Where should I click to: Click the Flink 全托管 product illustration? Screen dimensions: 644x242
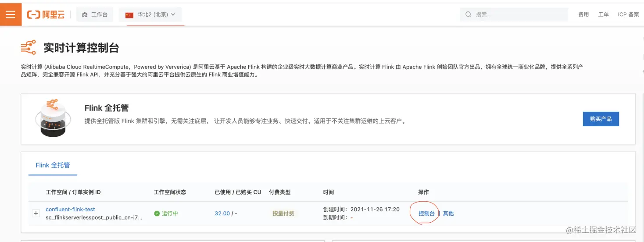(x=53, y=118)
